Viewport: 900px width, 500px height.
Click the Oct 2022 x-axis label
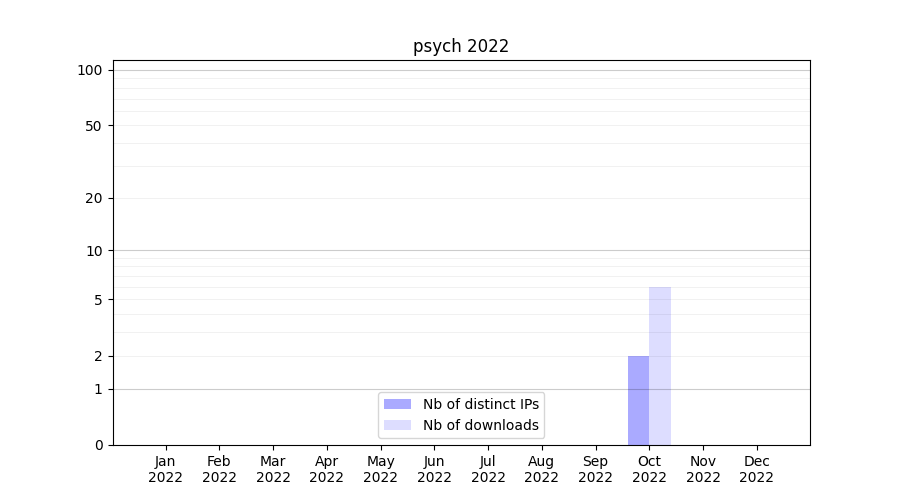coord(649,469)
